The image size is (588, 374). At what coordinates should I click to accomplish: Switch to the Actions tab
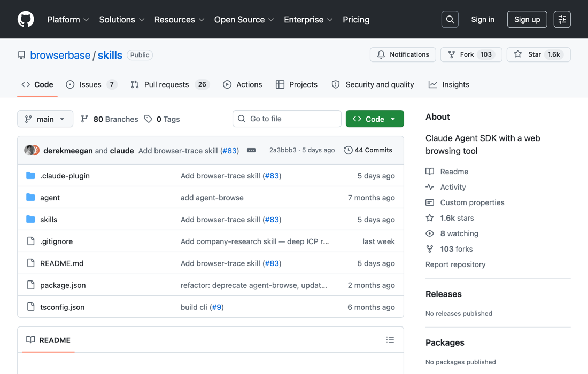point(243,85)
